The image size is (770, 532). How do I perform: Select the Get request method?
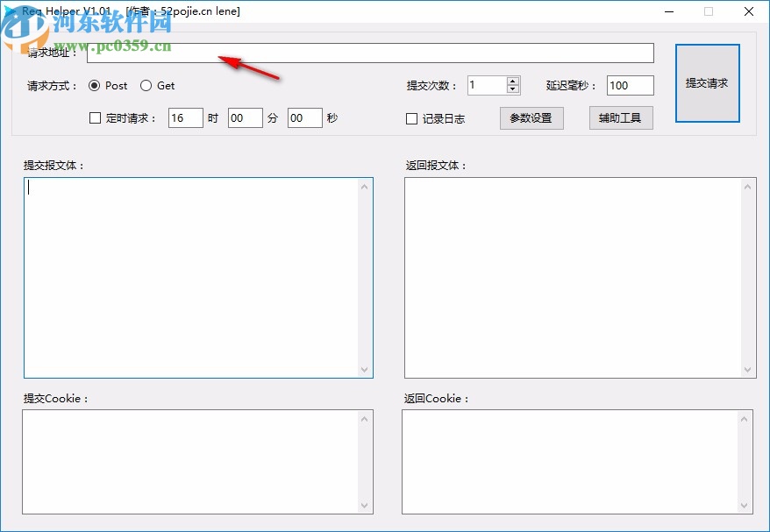point(146,86)
